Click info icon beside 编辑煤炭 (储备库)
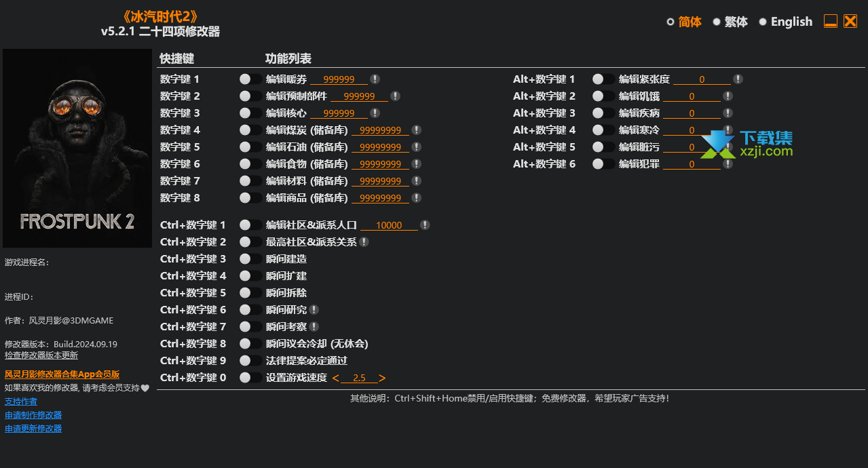The image size is (868, 468). tap(416, 130)
